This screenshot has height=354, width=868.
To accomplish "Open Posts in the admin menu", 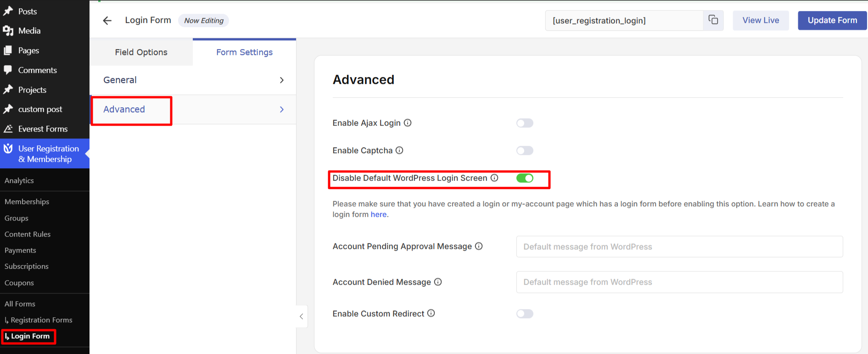I will (x=28, y=11).
